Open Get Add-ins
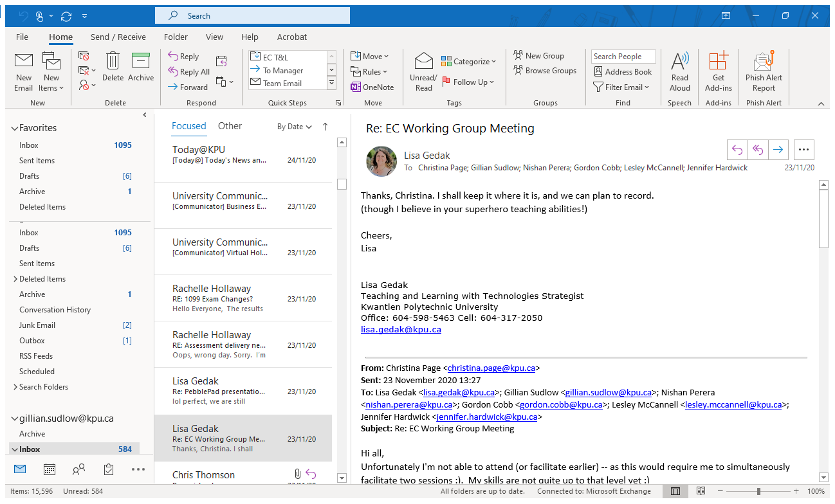The height and width of the screenshot is (504, 835). [x=718, y=71]
